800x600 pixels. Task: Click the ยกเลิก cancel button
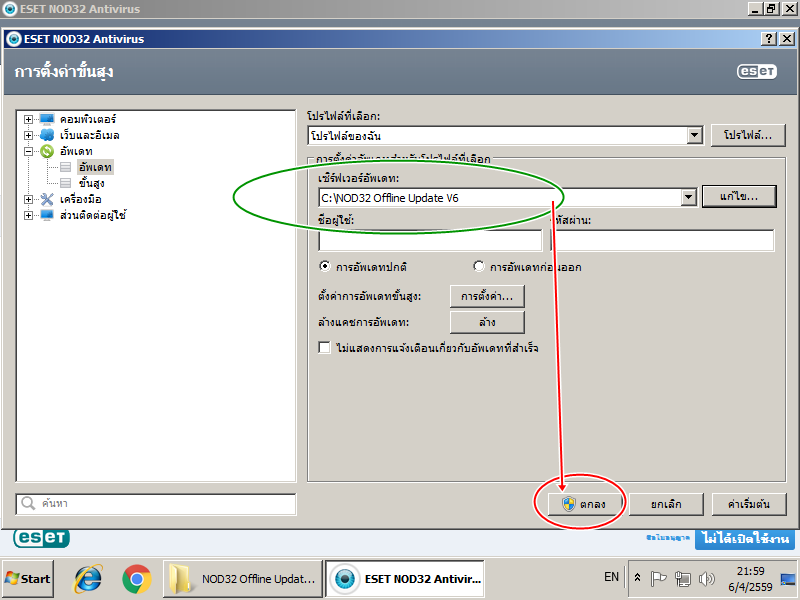click(666, 504)
